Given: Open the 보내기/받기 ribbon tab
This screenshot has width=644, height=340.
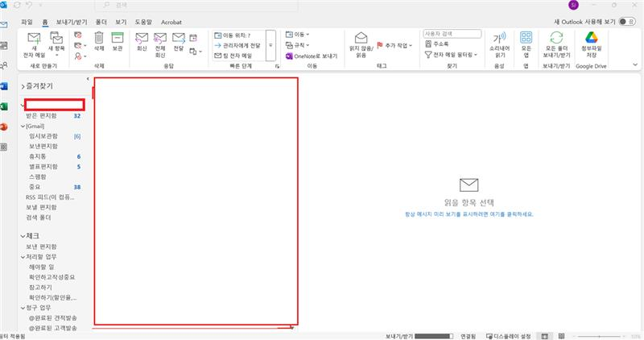Looking at the screenshot, I should 72,23.
